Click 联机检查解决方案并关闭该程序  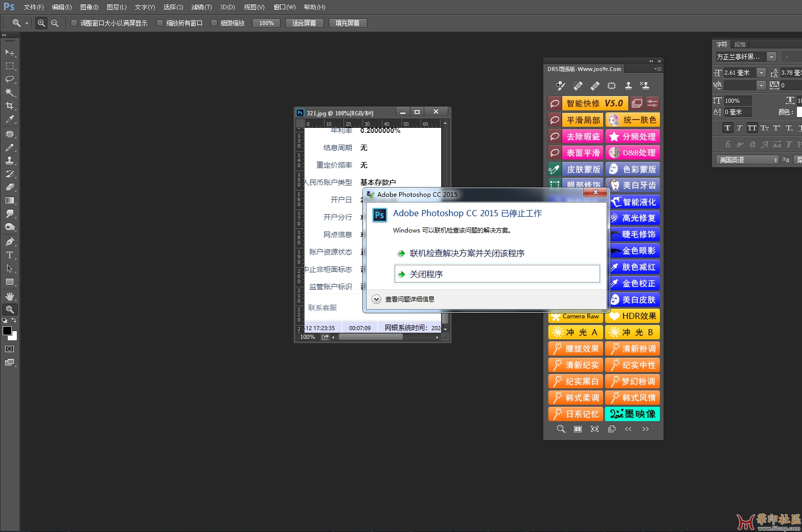tap(467, 253)
